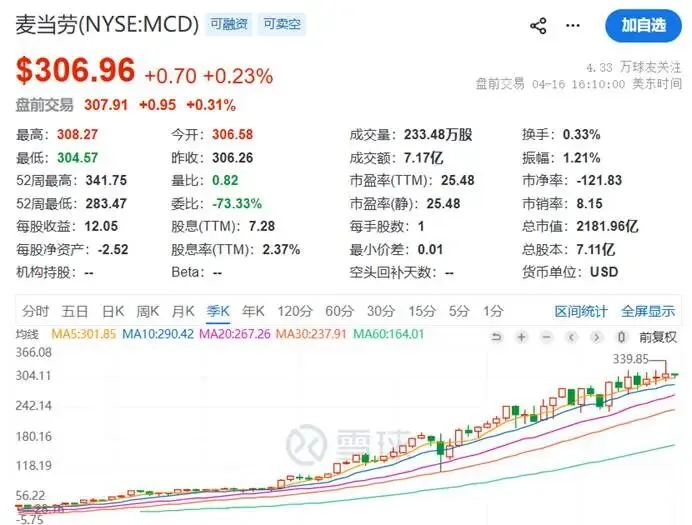692x525 pixels.
Task: Click the 货币单位 USD value
Action: point(604,272)
